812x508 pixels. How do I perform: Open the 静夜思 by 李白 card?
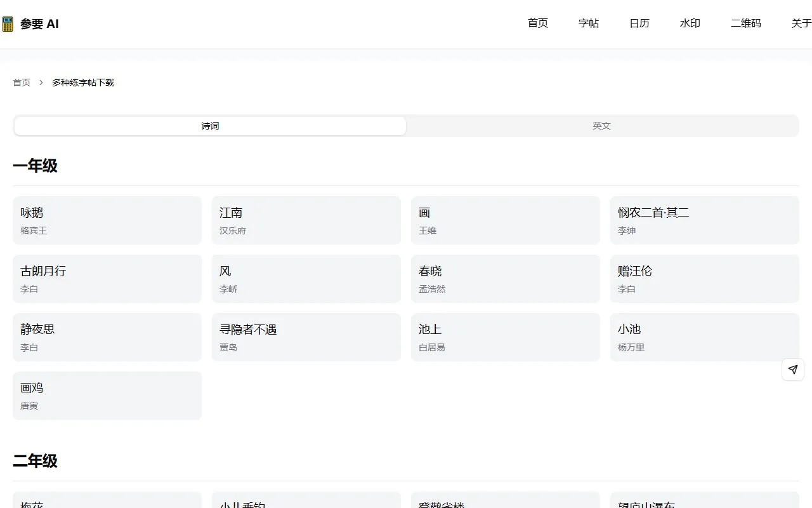pyautogui.click(x=107, y=337)
